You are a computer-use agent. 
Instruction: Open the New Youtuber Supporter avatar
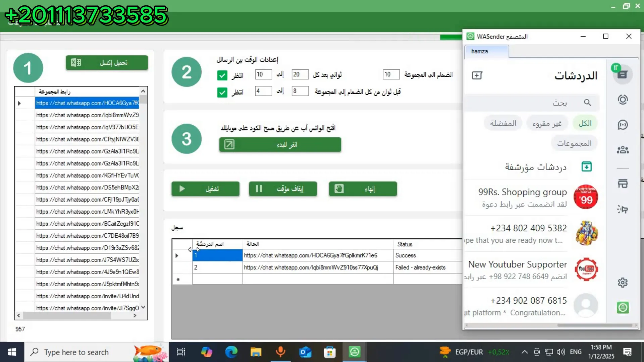tap(586, 269)
